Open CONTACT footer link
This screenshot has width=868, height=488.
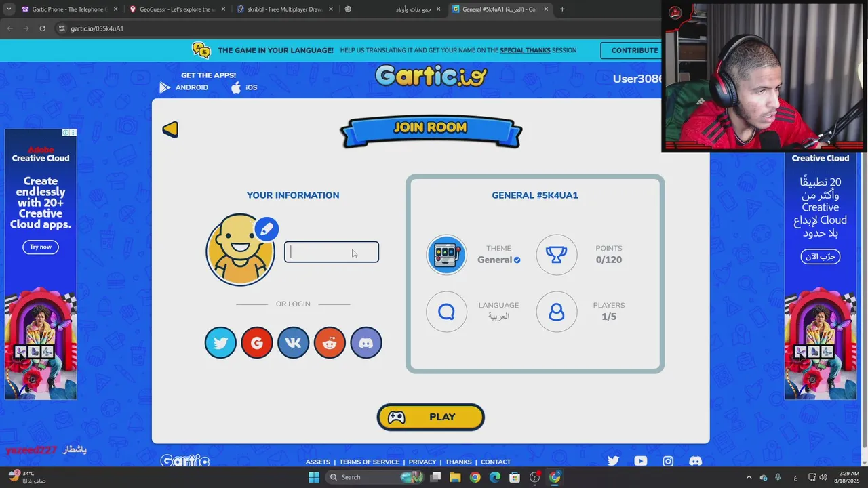pos(496,462)
